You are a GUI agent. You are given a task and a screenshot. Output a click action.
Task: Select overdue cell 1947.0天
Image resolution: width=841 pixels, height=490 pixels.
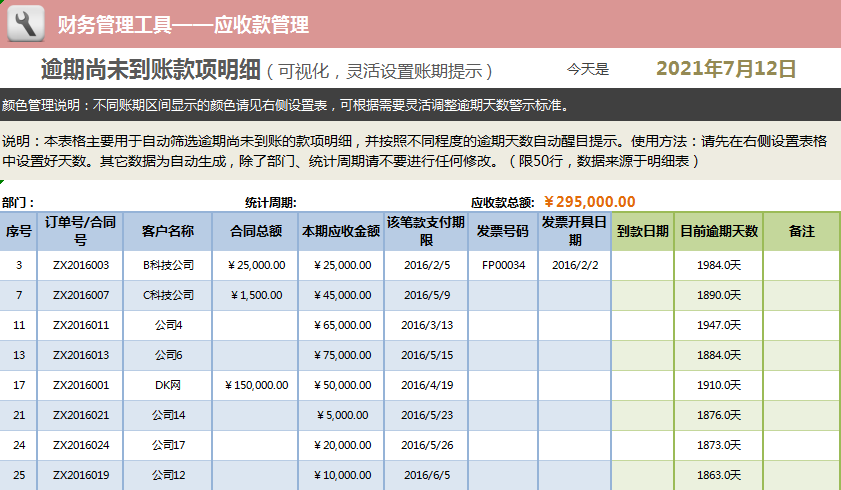point(719,325)
